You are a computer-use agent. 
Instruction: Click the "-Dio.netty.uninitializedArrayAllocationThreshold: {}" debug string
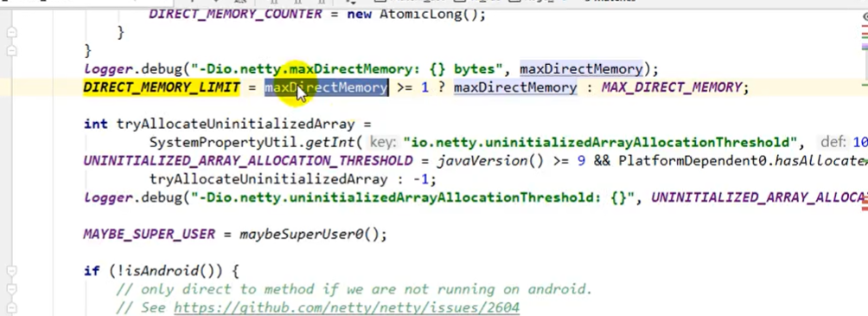tap(412, 197)
